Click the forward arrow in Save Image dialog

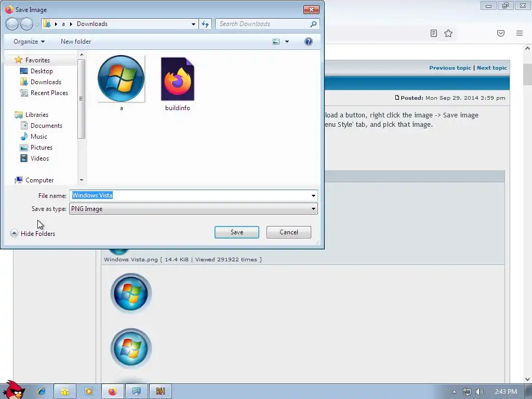(x=26, y=24)
